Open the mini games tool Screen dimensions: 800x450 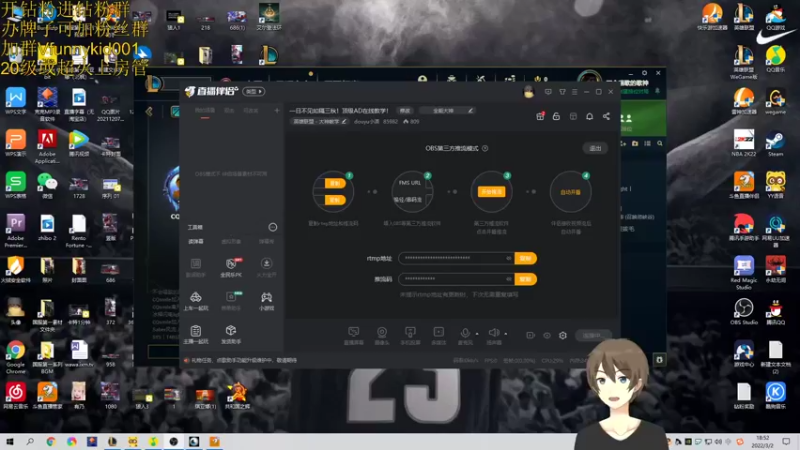pyautogui.click(x=266, y=301)
